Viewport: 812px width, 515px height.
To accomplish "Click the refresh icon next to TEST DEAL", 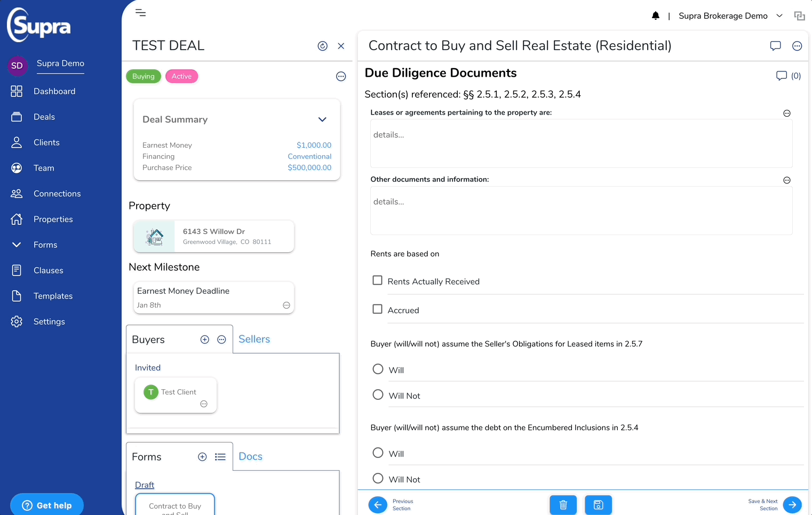I will pyautogui.click(x=323, y=46).
